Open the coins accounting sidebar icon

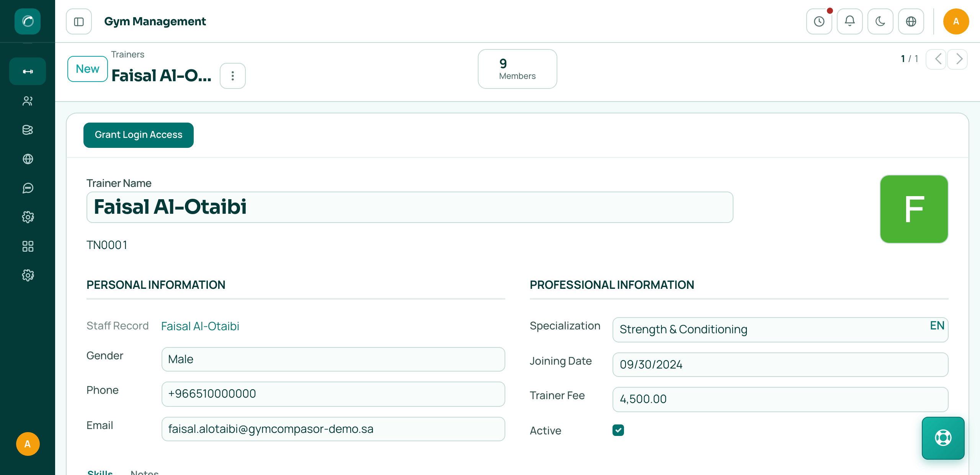click(x=28, y=130)
